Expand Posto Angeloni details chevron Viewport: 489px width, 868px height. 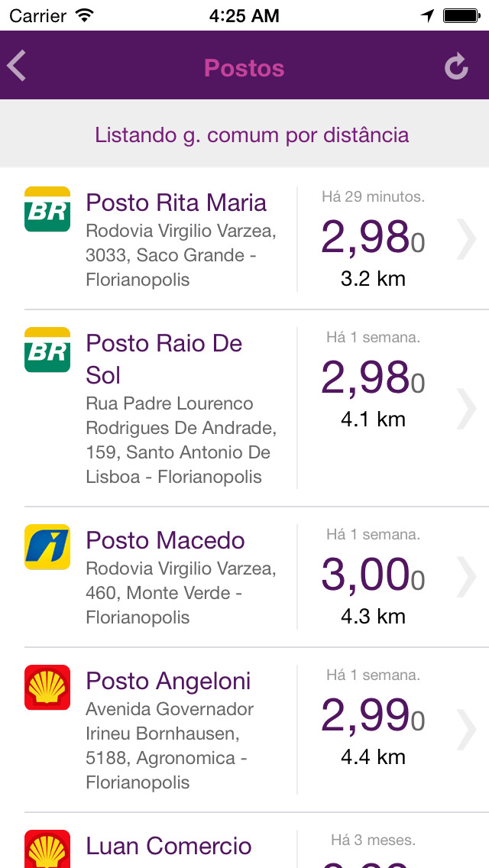[x=466, y=730]
